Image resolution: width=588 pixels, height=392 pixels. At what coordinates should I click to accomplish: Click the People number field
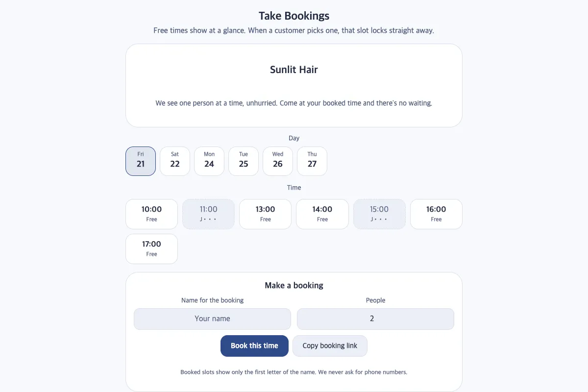[x=375, y=319]
